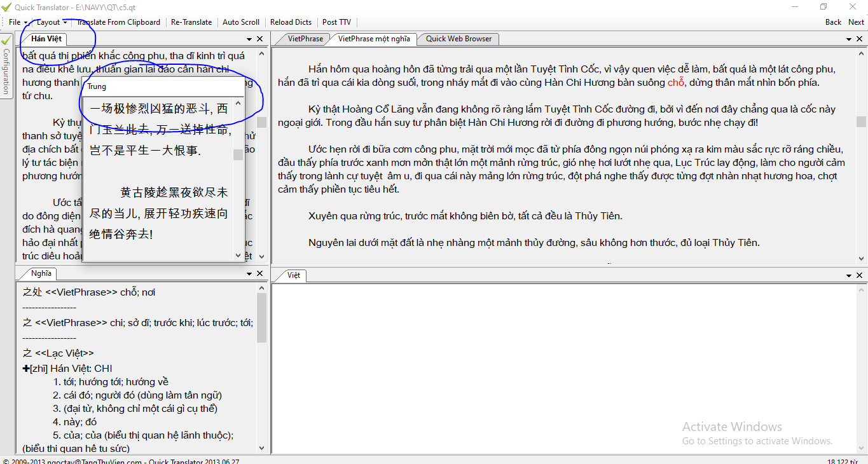The width and height of the screenshot is (868, 464).
Task: Go Back using toolbar button
Action: pyautogui.click(x=833, y=22)
